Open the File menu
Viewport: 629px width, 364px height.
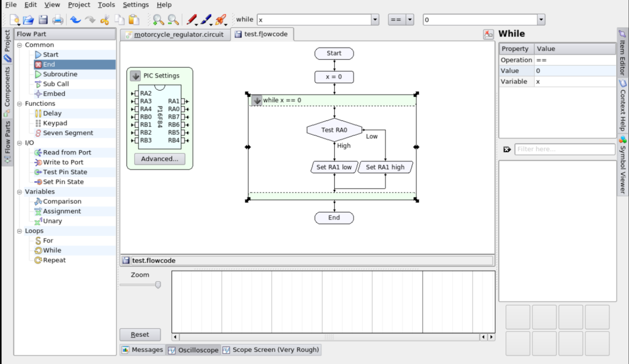(11, 5)
